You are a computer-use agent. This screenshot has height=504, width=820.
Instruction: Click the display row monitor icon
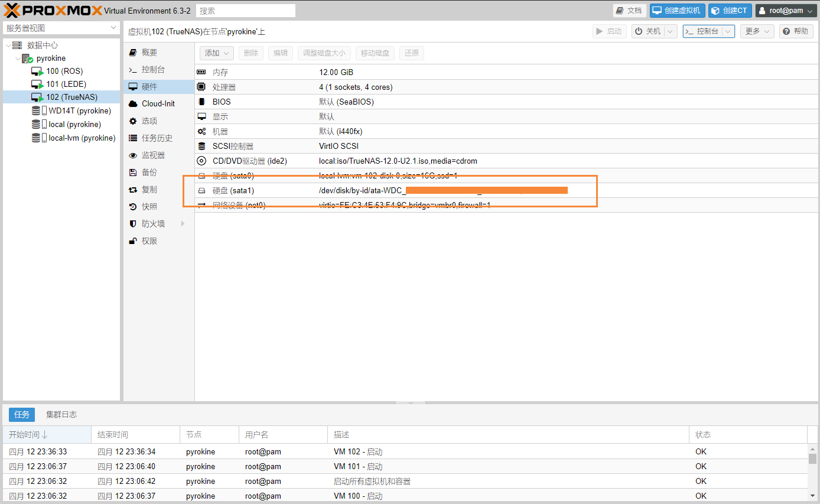[x=201, y=116]
